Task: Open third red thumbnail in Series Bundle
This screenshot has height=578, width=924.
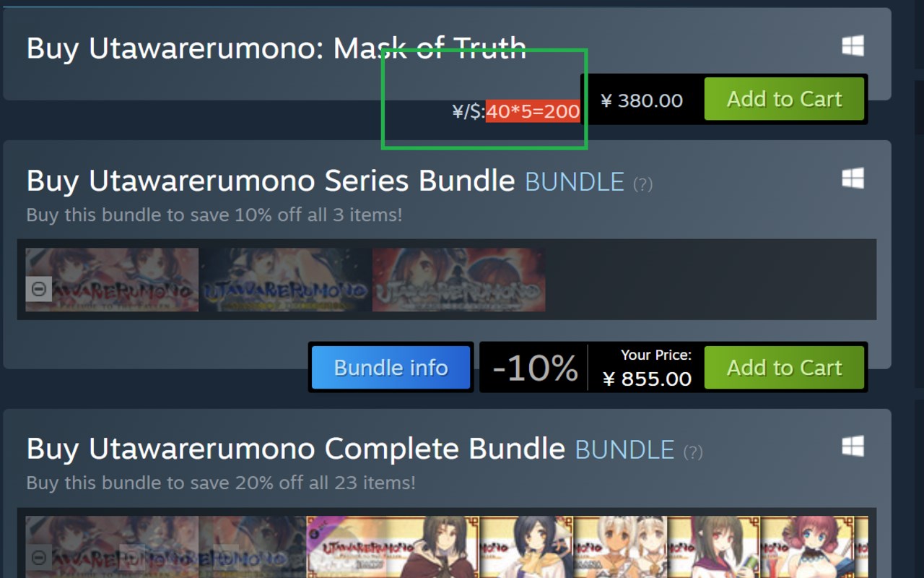Action: (458, 280)
